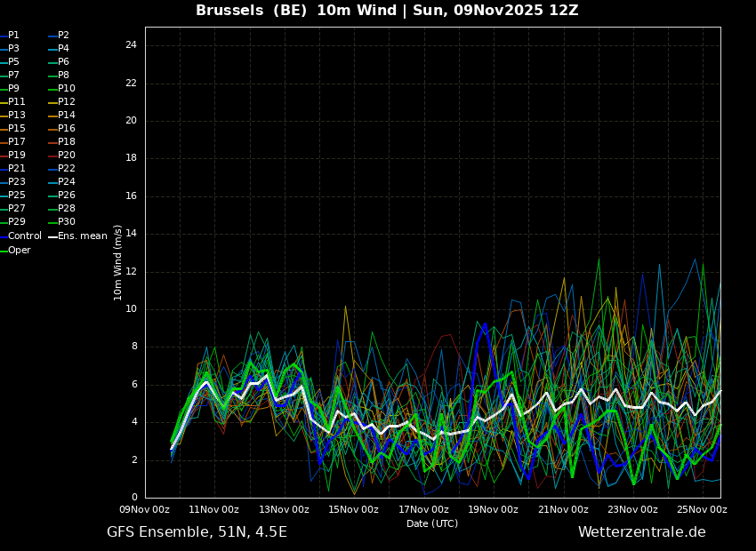Select the P7 legend entry
This screenshot has height=551, width=756.
pyautogui.click(x=10, y=76)
